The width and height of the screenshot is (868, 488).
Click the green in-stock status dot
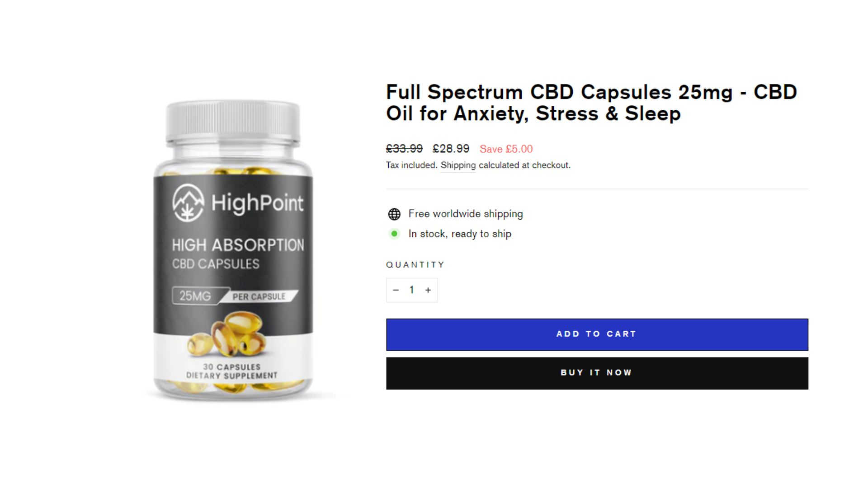(394, 234)
